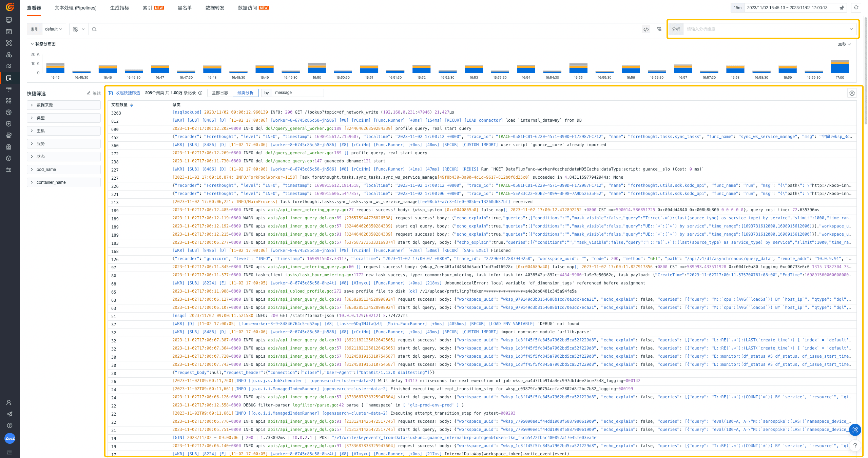Screen dimensions: 868x458
Task: Click the 编辑 pencil icon in quick filter
Action: pos(89,93)
